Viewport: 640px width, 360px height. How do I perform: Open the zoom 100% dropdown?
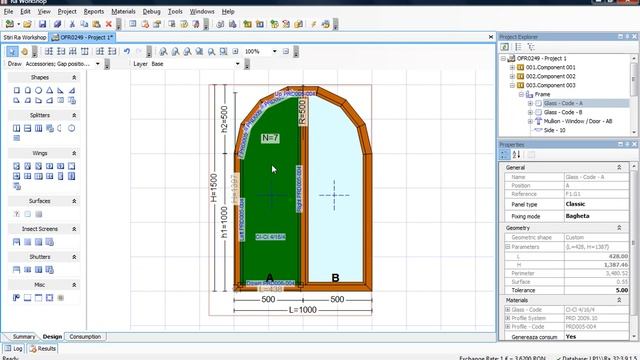(x=275, y=51)
